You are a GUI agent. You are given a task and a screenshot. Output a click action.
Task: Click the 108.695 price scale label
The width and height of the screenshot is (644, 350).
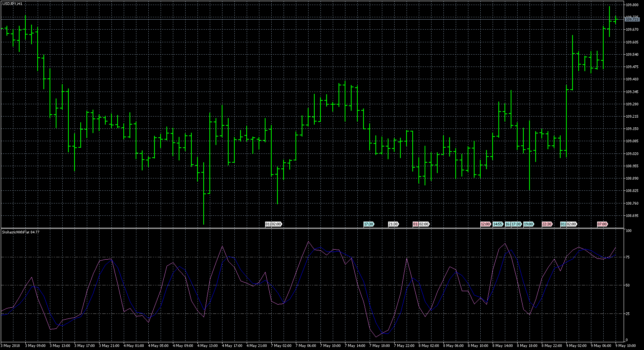coord(632,216)
